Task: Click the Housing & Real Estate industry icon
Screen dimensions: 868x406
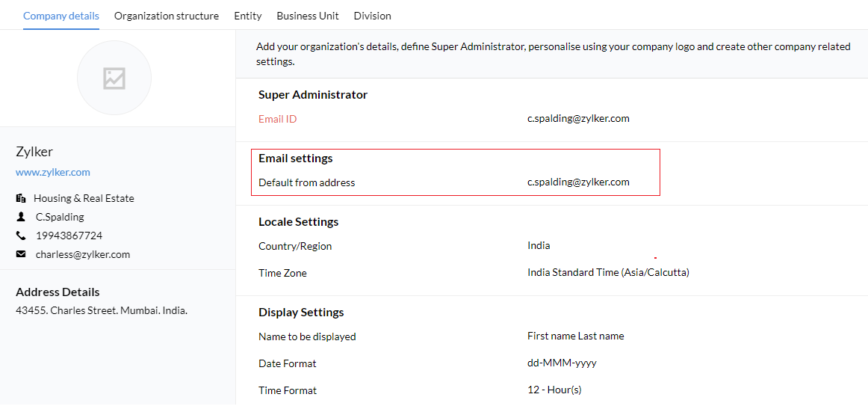Action: (x=20, y=199)
